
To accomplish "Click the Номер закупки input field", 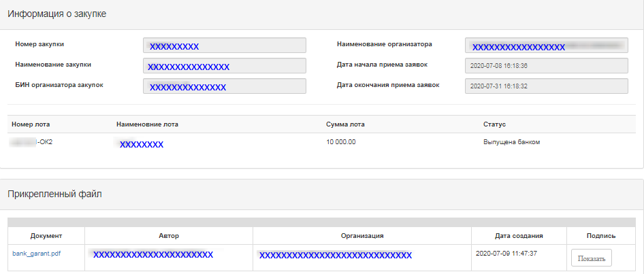I will coord(225,46).
